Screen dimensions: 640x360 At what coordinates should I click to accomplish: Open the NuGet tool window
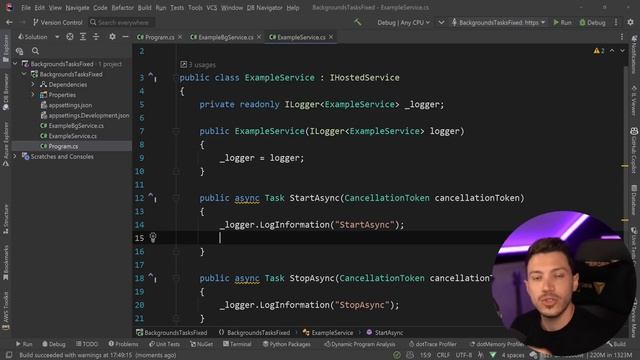pyautogui.click(x=202, y=344)
